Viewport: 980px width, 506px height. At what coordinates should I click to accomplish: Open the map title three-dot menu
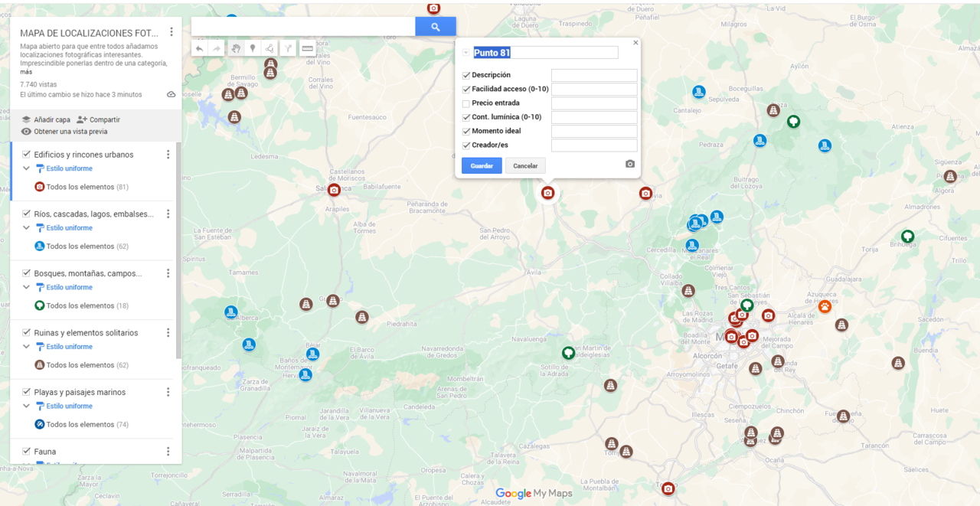(171, 32)
